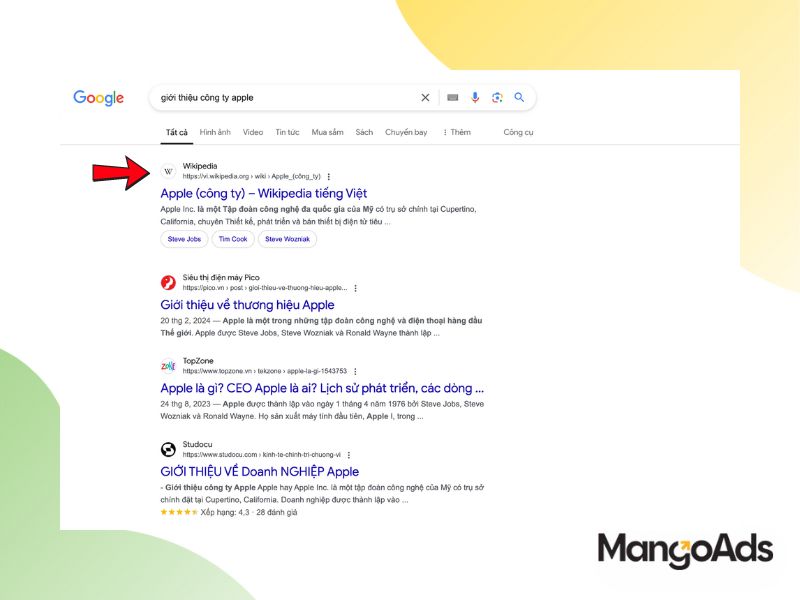800x600 pixels.
Task: Click the Studocu favicon
Action: pos(168,449)
